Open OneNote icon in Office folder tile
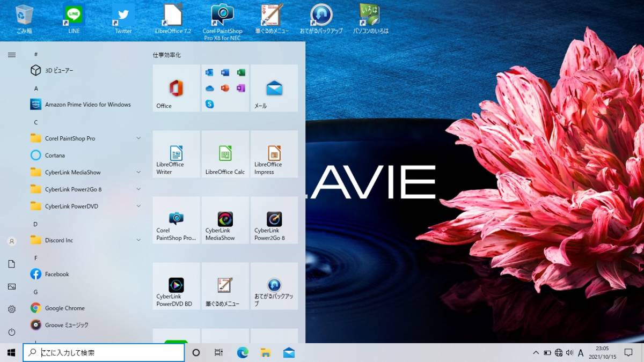This screenshot has height=362, width=644. [x=241, y=88]
